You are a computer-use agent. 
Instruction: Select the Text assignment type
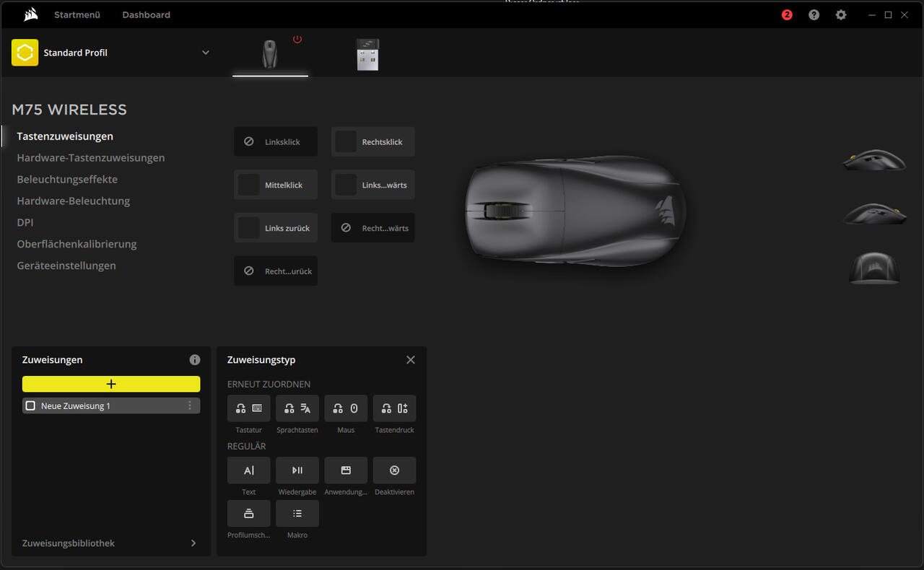[x=249, y=470]
